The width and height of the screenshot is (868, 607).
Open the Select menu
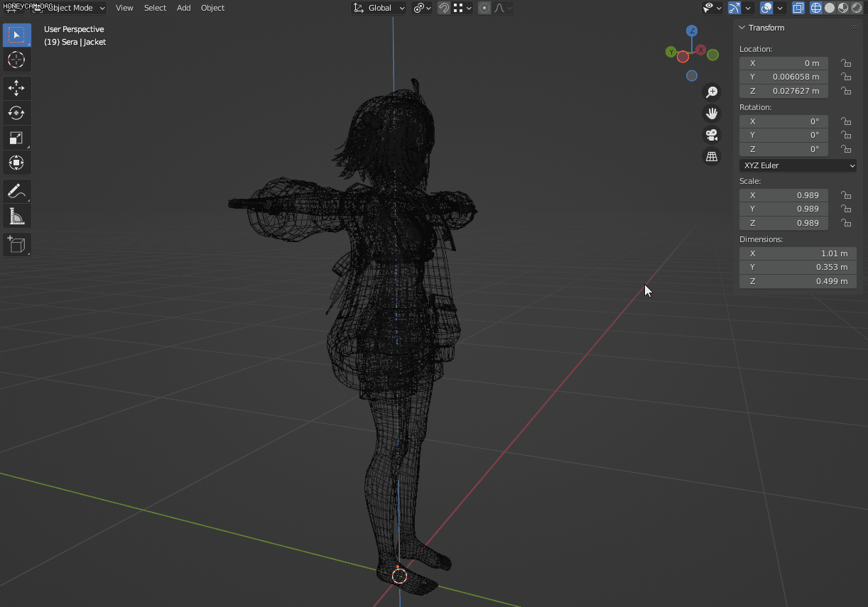[x=155, y=8]
